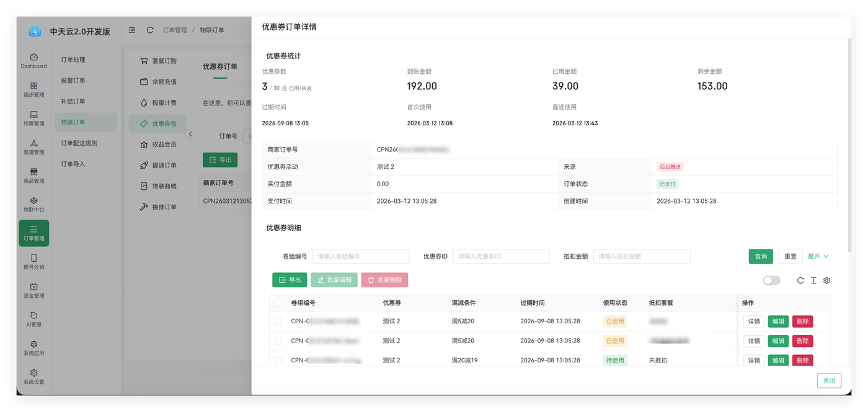Close the drawer with 关闭 button
This screenshot has width=868, height=412.
(829, 380)
